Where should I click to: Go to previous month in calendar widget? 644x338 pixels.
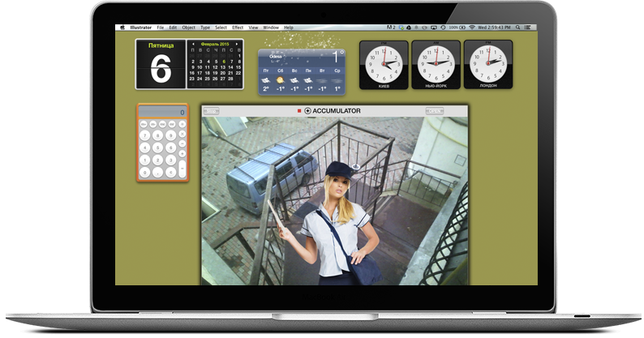coord(193,44)
